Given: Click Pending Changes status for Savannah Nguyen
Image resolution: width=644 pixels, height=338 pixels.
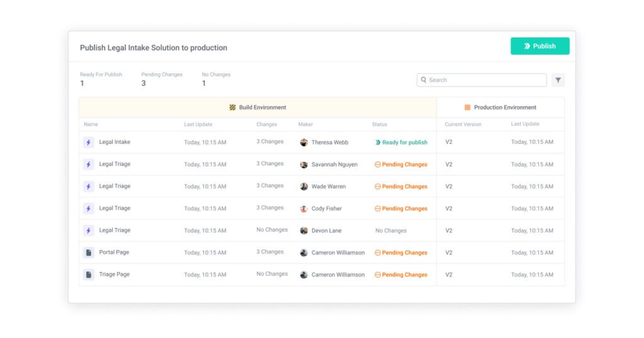Looking at the screenshot, I should (401, 165).
